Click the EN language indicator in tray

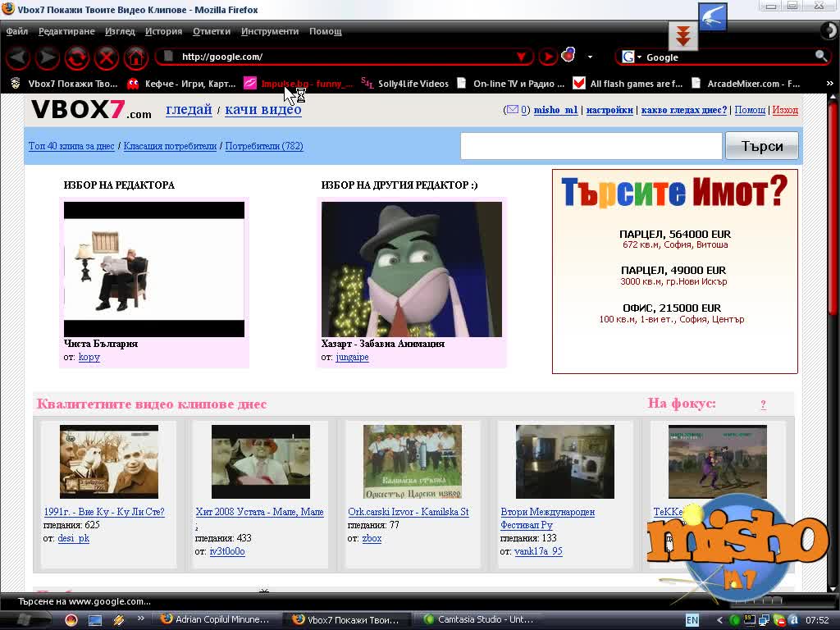pos(692,620)
